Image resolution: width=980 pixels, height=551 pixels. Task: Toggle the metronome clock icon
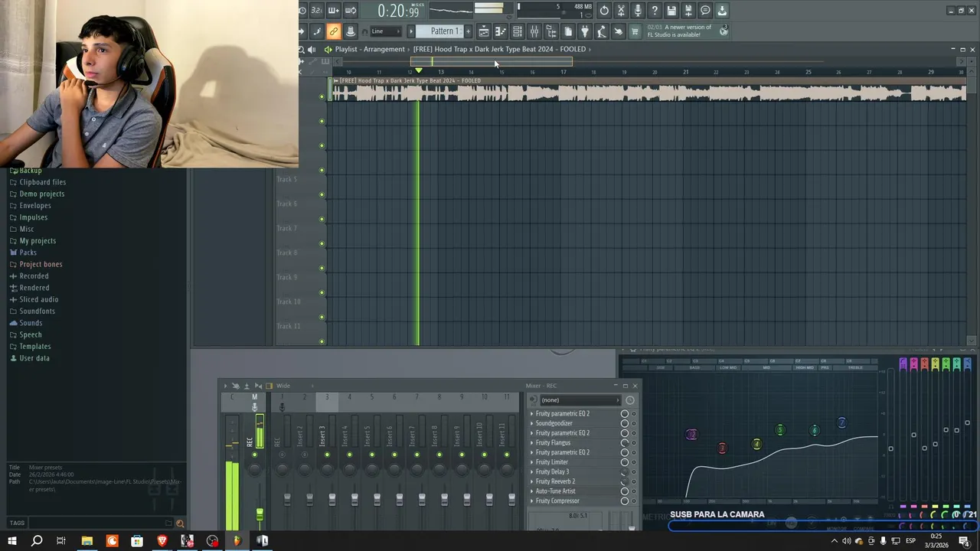coord(303,11)
